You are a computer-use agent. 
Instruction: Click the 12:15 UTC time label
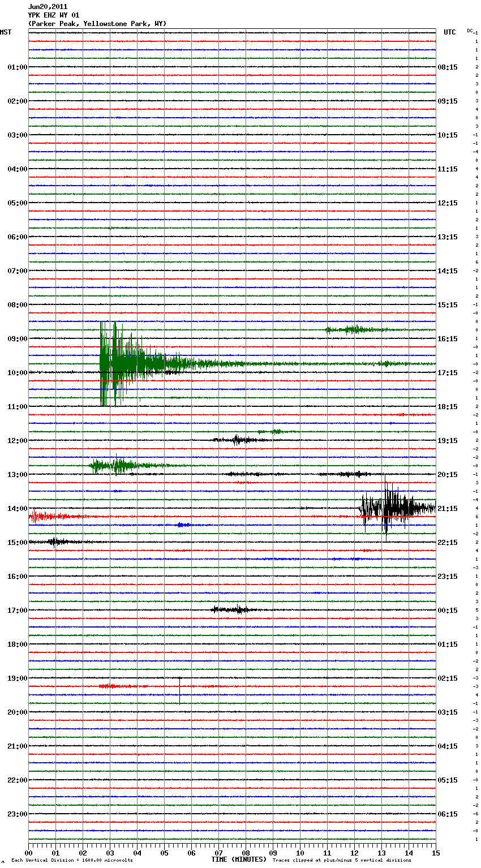[448, 203]
